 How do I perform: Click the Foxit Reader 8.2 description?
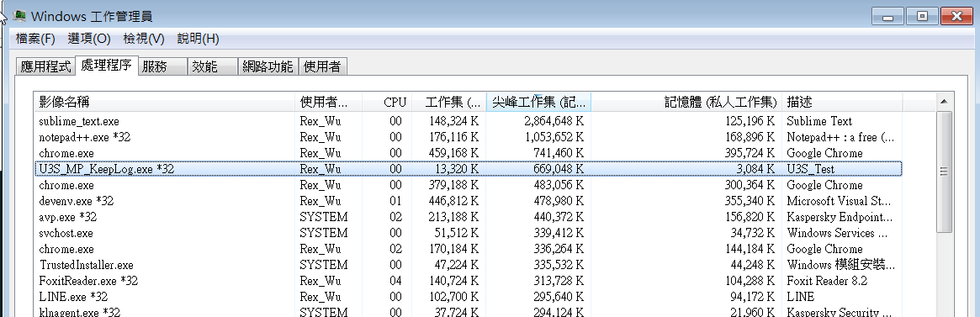[x=827, y=281]
